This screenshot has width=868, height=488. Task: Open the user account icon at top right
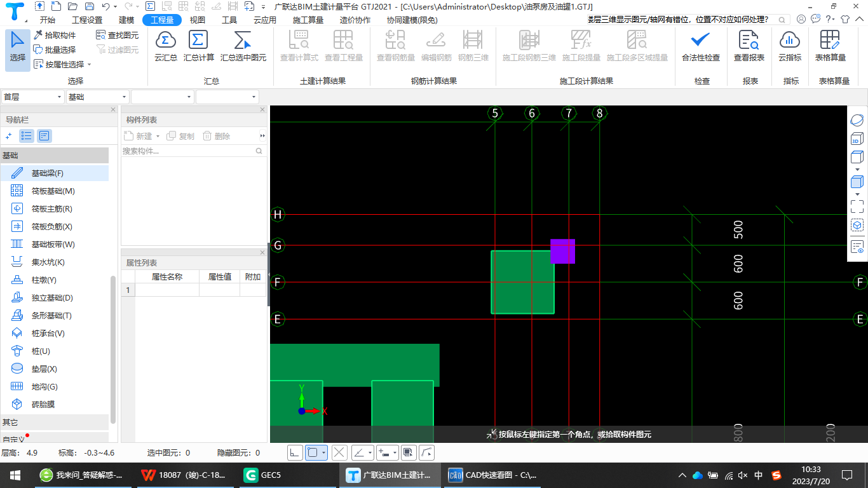coord(801,19)
